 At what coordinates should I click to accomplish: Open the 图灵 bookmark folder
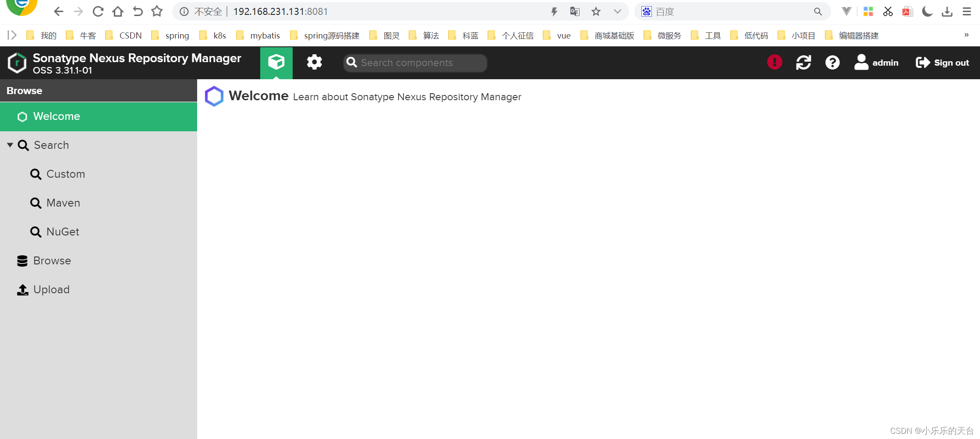point(385,35)
